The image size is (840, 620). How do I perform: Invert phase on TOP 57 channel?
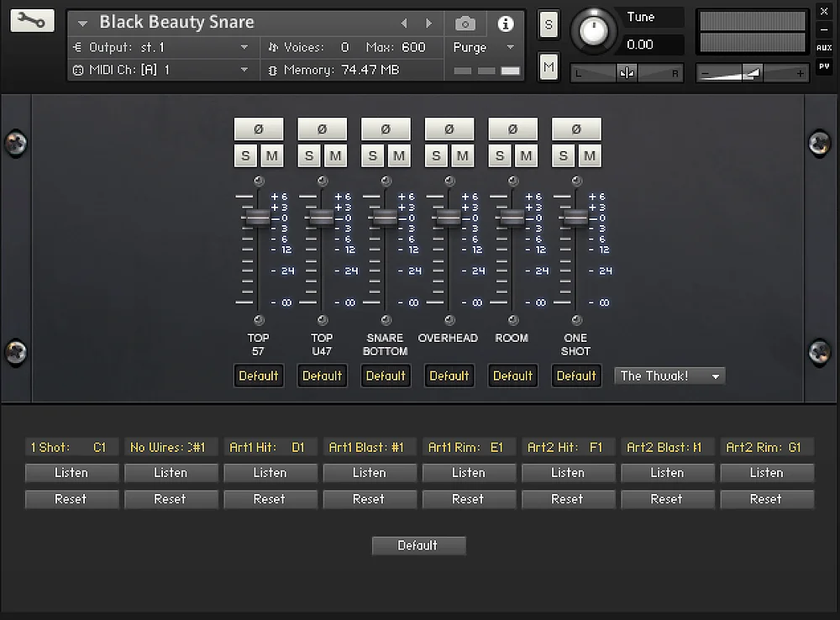pyautogui.click(x=259, y=129)
